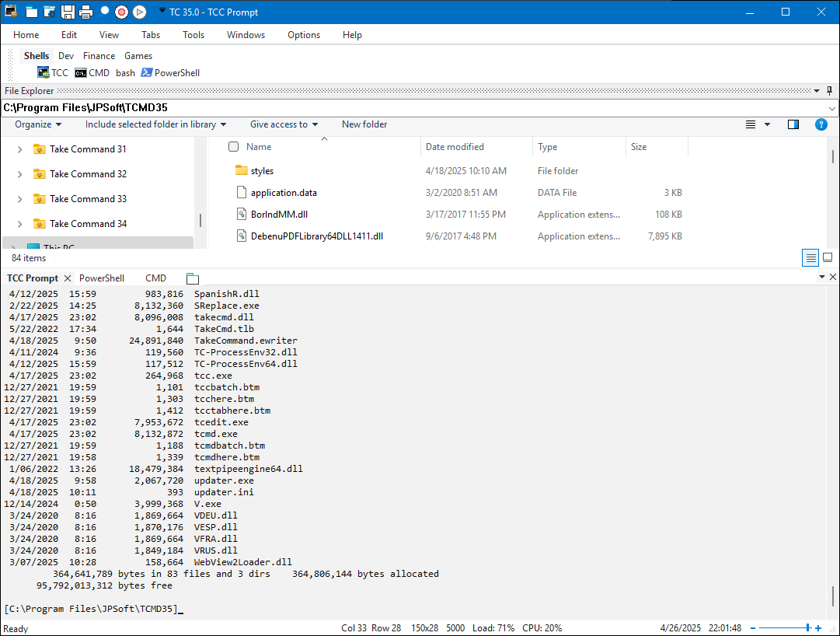Select the application.data file
The width and height of the screenshot is (840, 636).
click(x=284, y=193)
